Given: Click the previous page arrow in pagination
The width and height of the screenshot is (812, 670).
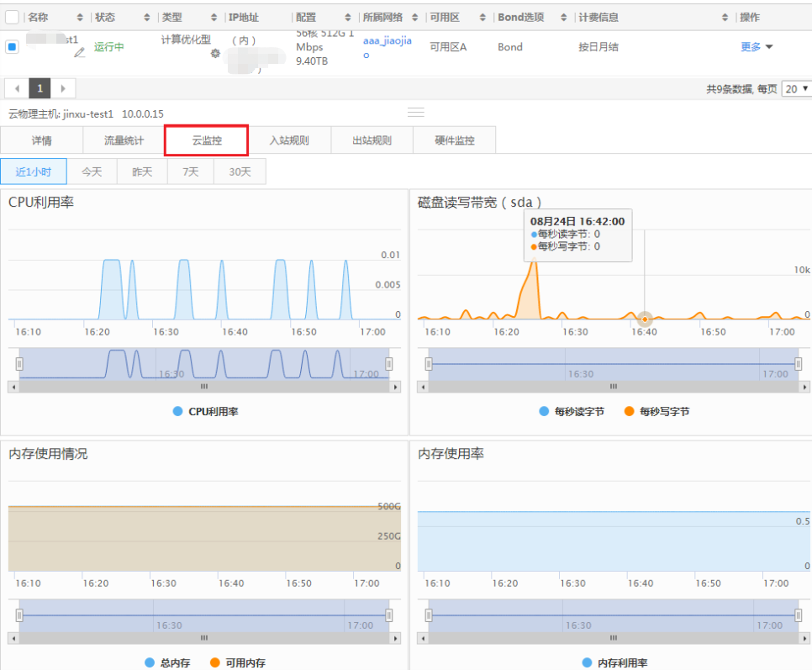Looking at the screenshot, I should 17,88.
